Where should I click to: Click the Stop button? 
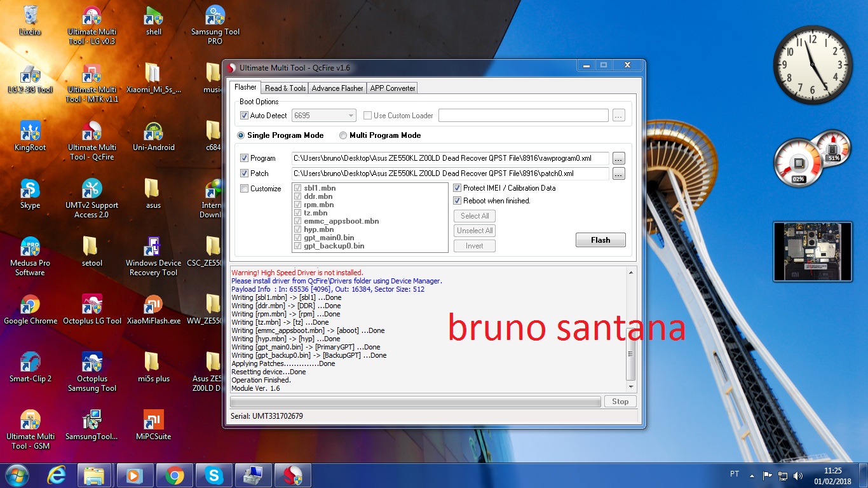[620, 402]
